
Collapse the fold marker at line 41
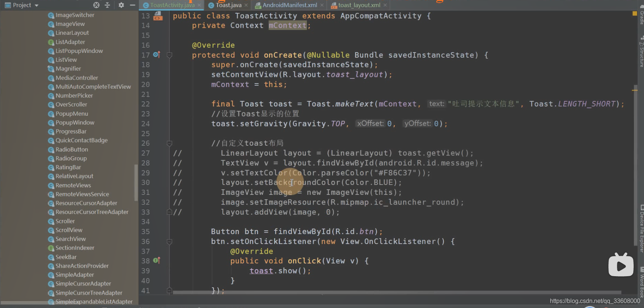click(169, 291)
